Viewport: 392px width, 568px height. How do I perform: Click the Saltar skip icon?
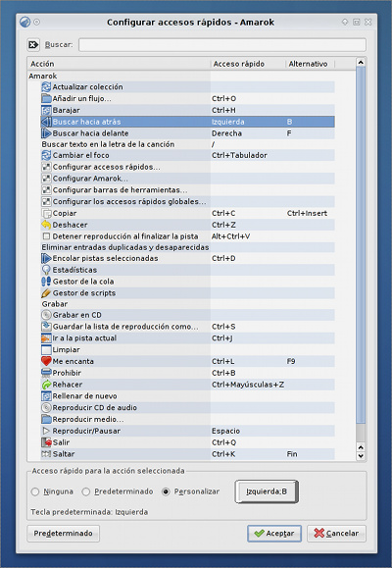(46, 454)
